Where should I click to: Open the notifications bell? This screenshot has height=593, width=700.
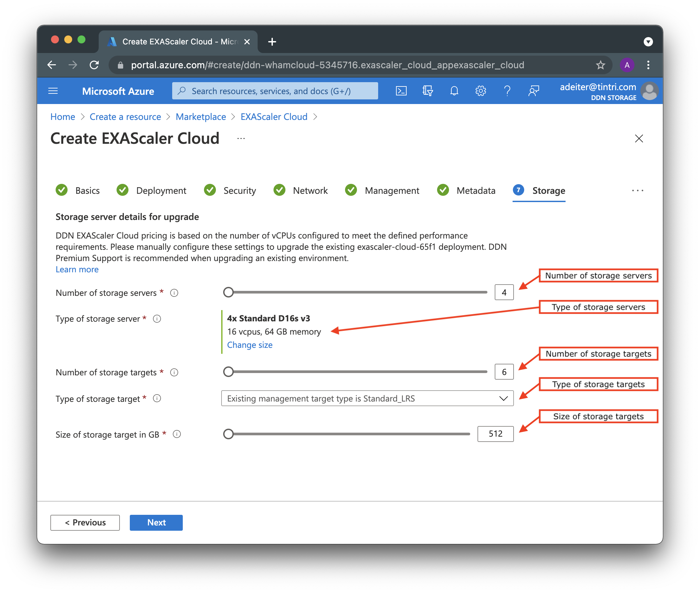click(x=454, y=91)
